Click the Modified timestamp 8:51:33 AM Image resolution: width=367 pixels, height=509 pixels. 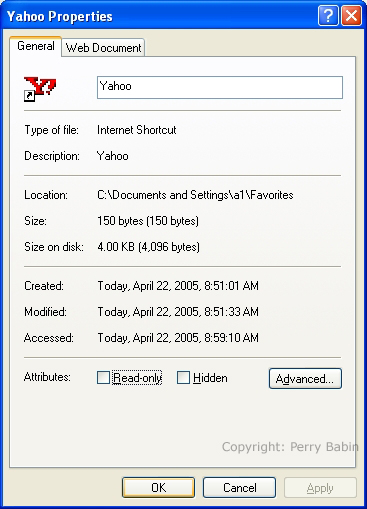(x=178, y=312)
